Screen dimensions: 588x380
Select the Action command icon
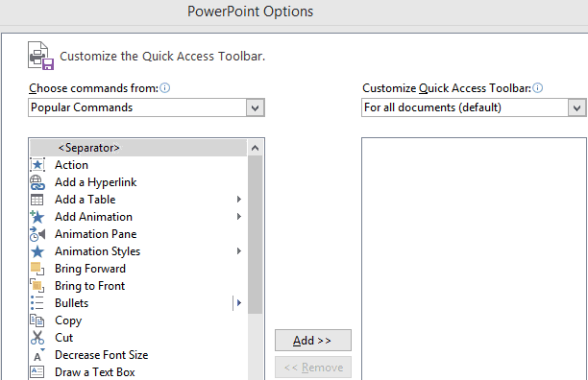(x=37, y=165)
